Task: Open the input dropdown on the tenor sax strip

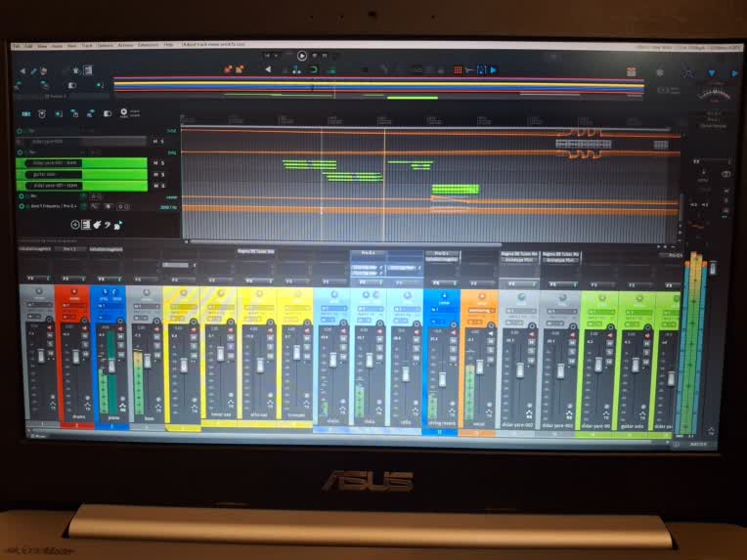Action: pos(221,307)
